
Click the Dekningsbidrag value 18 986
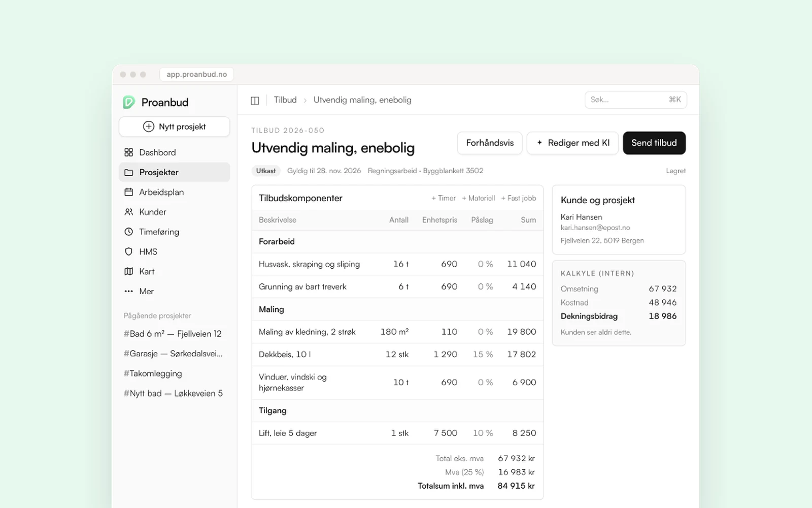tap(663, 316)
